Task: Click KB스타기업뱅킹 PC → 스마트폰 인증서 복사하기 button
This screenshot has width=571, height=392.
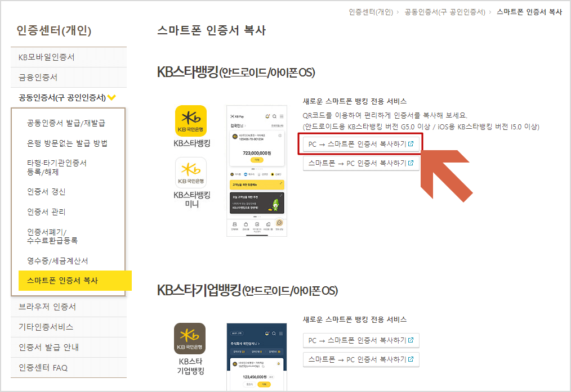Action: (x=361, y=340)
